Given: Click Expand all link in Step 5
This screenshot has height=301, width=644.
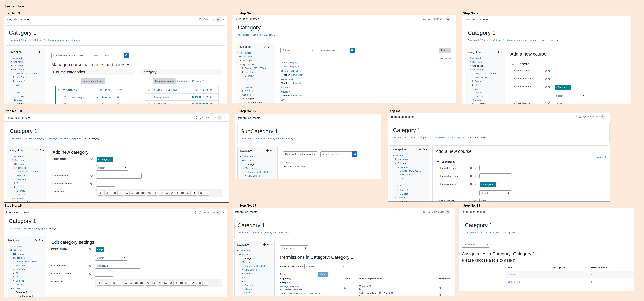Looking at the screenshot, I should click(x=445, y=59).
